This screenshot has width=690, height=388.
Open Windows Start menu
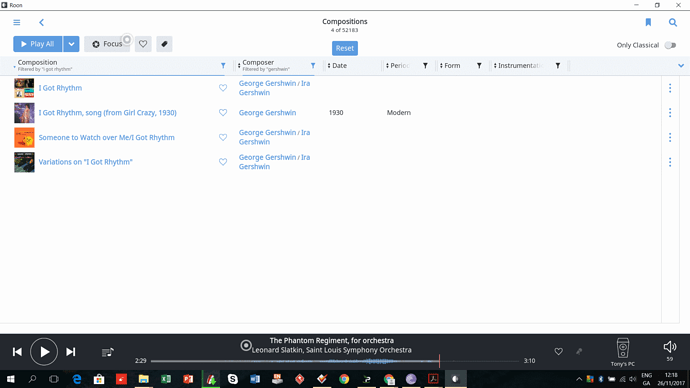[x=11, y=379]
